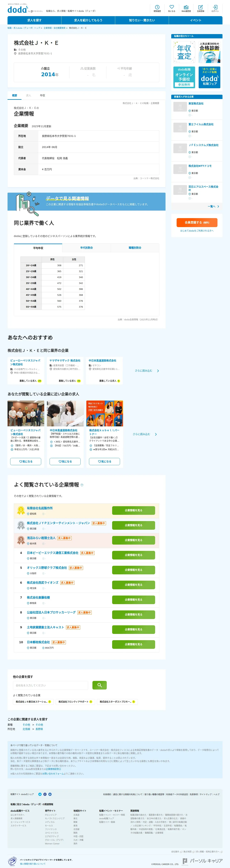This screenshot has width=230, height=868.
Task: Switch to the 概要 tab
Action: [x=15, y=95]
